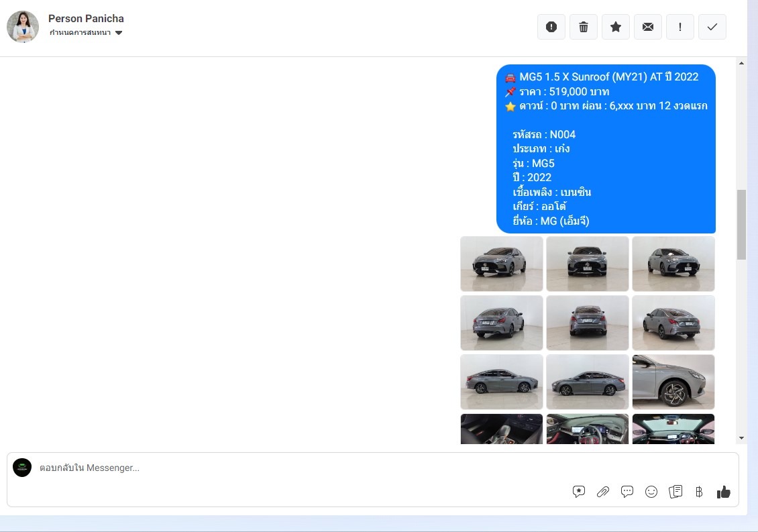The image size is (758, 532).
Task: Click the spam report octagon icon
Action: point(551,27)
